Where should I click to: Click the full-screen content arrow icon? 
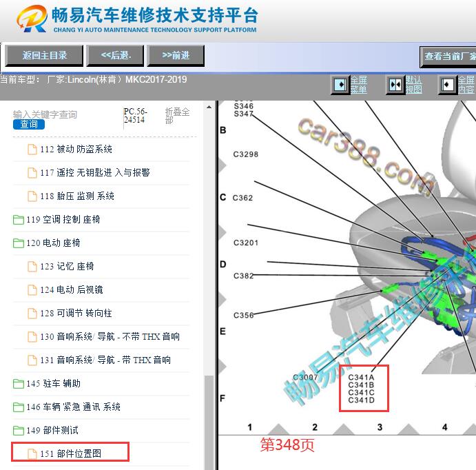pos(448,85)
